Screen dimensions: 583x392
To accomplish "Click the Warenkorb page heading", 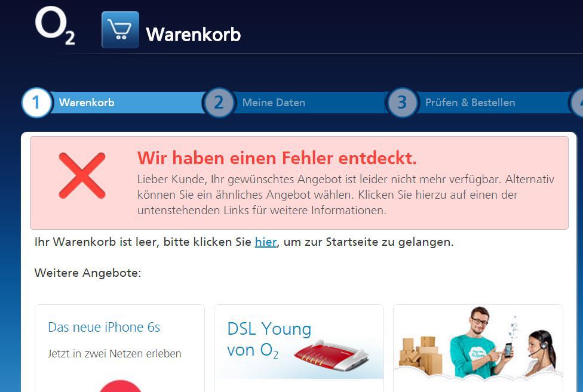I will (194, 34).
